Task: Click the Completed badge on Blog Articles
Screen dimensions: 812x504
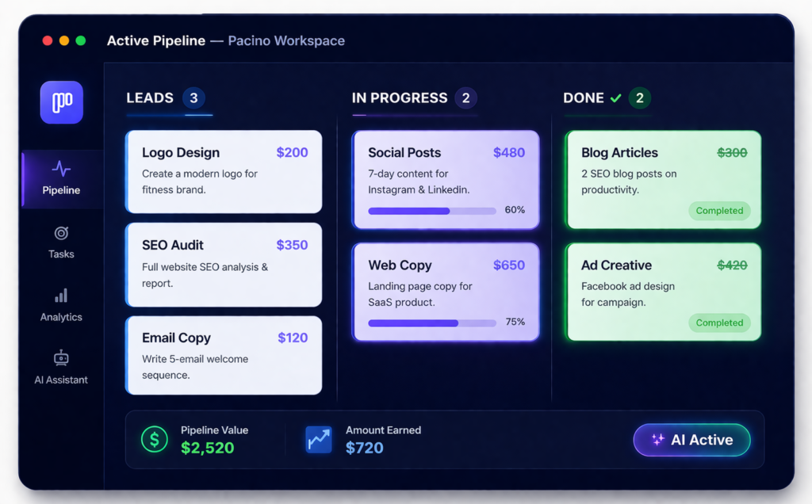Action: [x=719, y=211]
